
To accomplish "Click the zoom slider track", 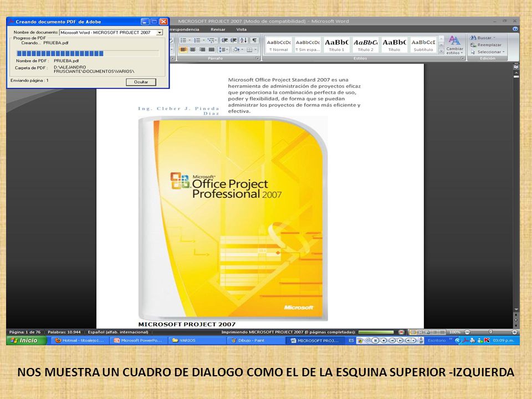I will click(x=490, y=332).
